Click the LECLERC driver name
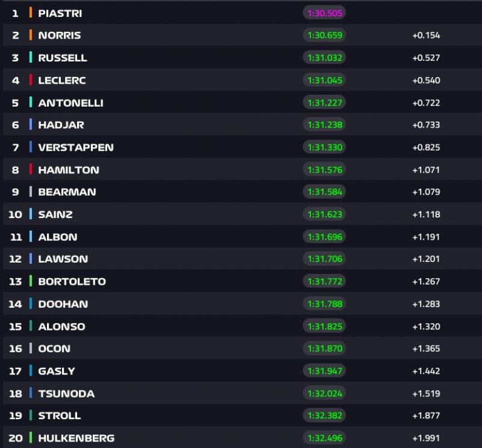Image resolution: width=482 pixels, height=448 pixels. click(x=61, y=81)
